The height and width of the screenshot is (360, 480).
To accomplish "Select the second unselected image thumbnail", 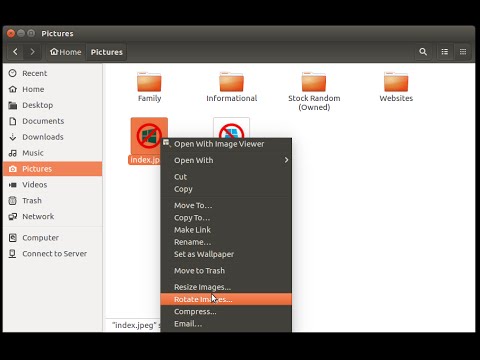I will pyautogui.click(x=231, y=128).
